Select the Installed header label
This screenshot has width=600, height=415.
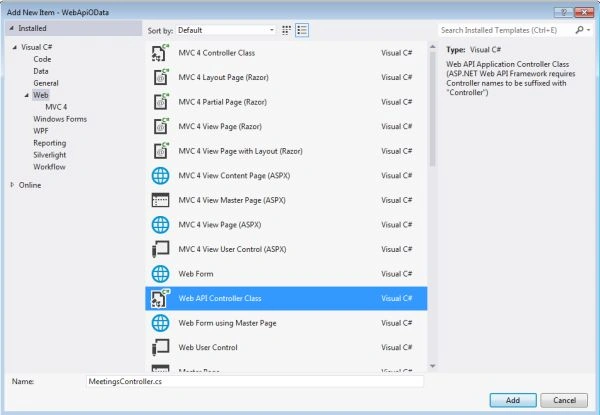[x=32, y=28]
